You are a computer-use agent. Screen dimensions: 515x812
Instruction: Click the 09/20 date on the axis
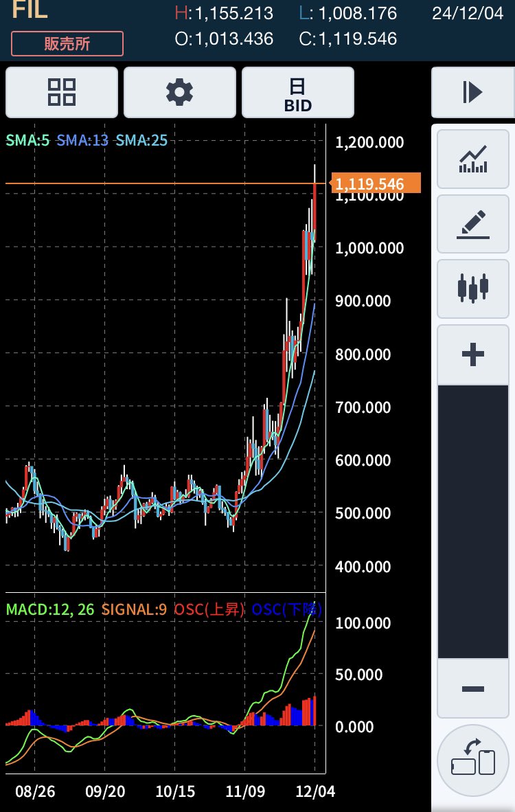105,791
